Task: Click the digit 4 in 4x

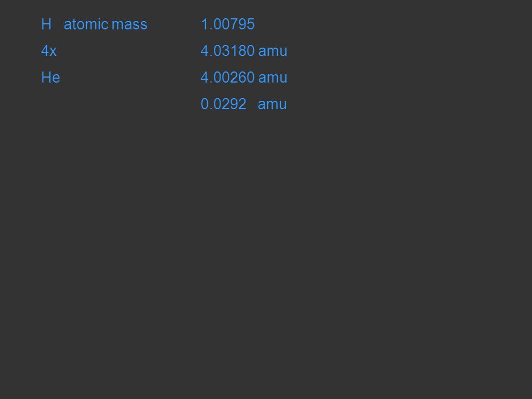Action: 45,51
